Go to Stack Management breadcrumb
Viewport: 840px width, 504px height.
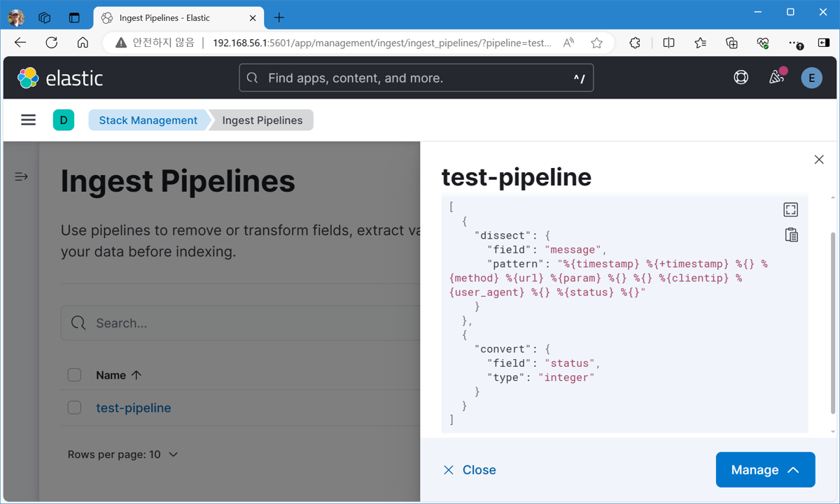tap(148, 120)
